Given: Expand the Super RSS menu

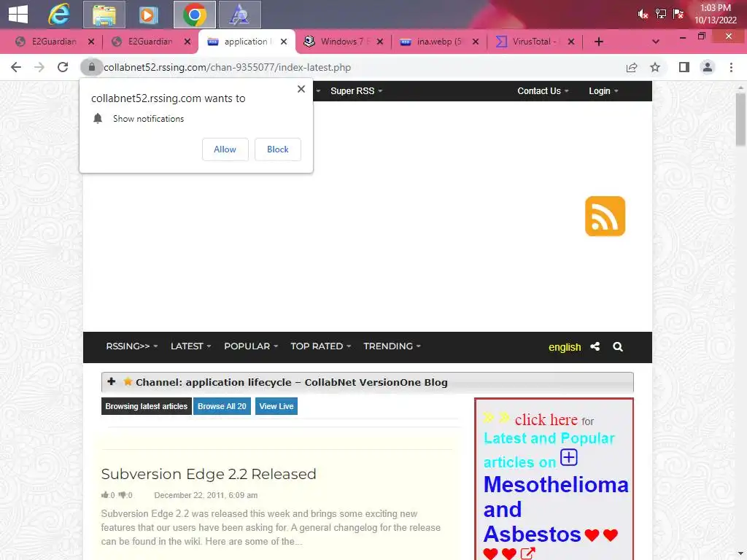Looking at the screenshot, I should click(x=356, y=91).
